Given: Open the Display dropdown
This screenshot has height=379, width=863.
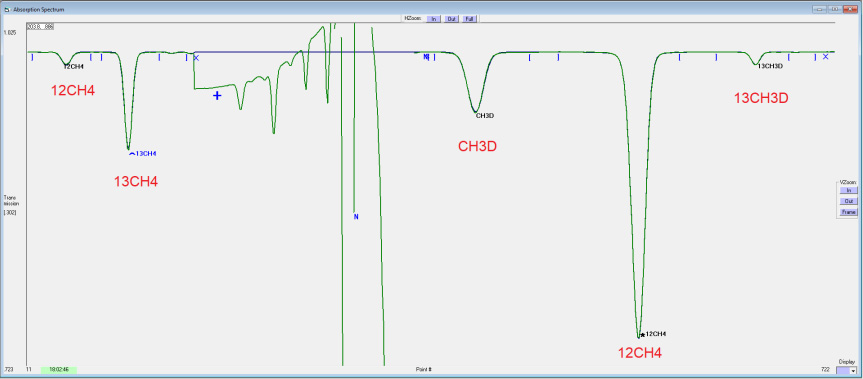Looking at the screenshot, I should [847, 371].
